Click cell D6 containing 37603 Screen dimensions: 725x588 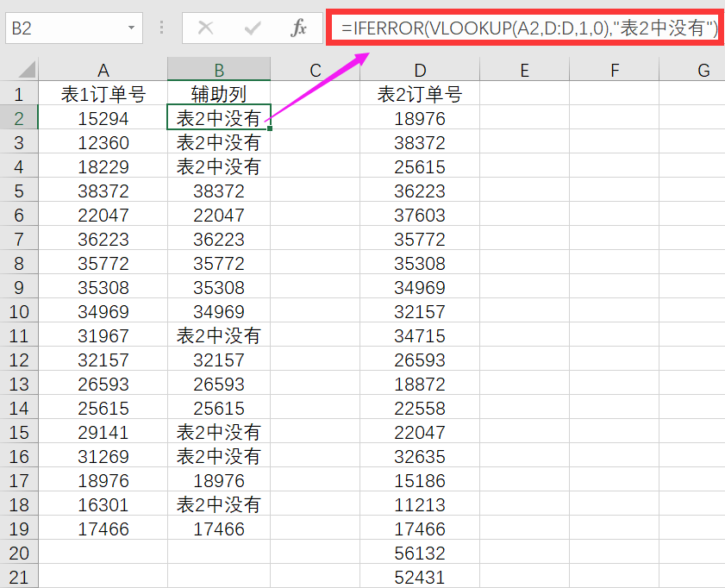(420, 215)
